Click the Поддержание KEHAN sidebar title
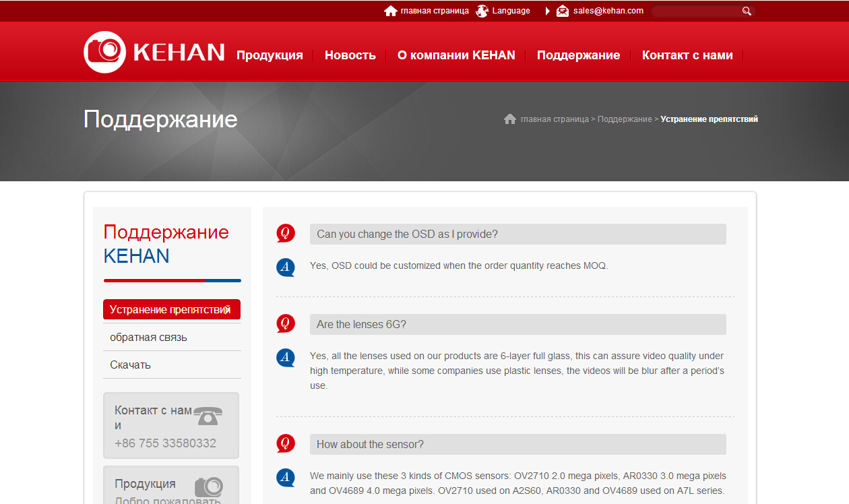 click(x=166, y=244)
